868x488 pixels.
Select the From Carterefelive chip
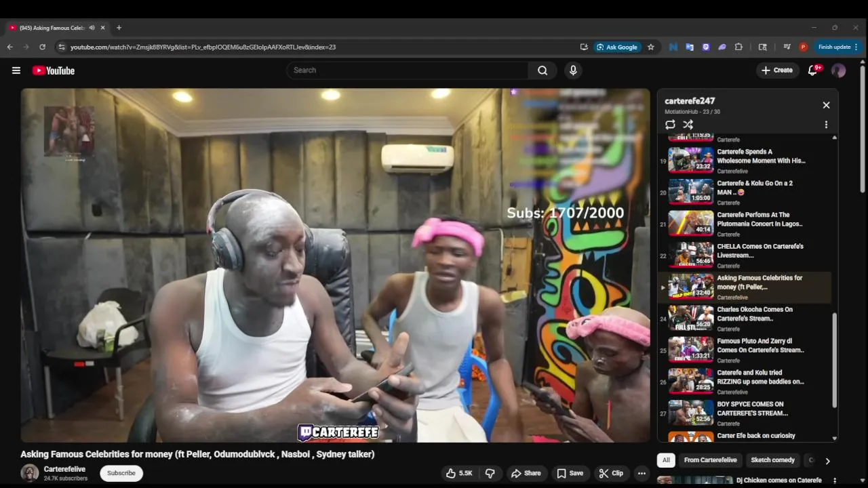point(710,460)
